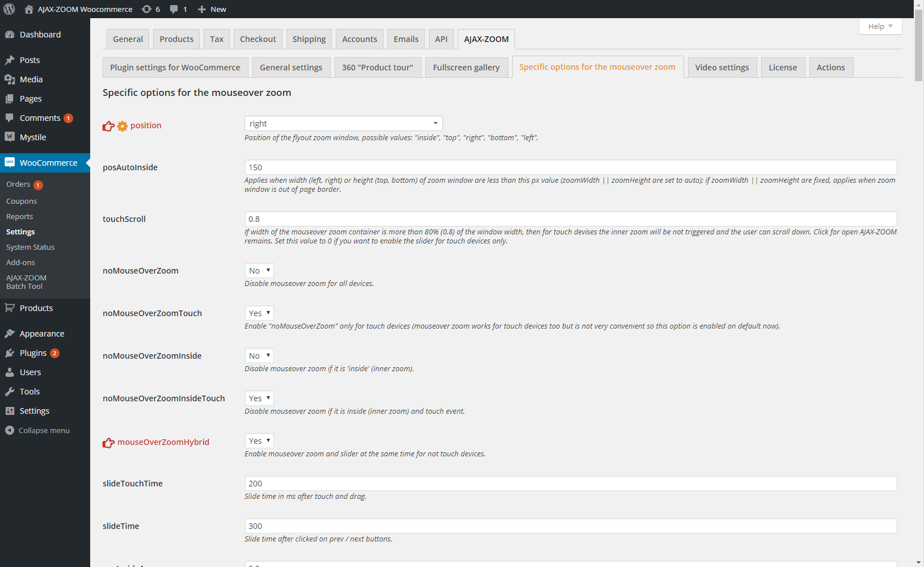Click the slideTime input field

tap(571, 526)
